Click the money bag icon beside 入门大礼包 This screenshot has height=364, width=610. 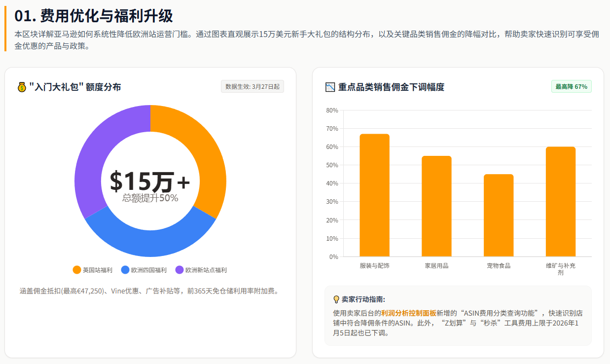[x=22, y=87]
